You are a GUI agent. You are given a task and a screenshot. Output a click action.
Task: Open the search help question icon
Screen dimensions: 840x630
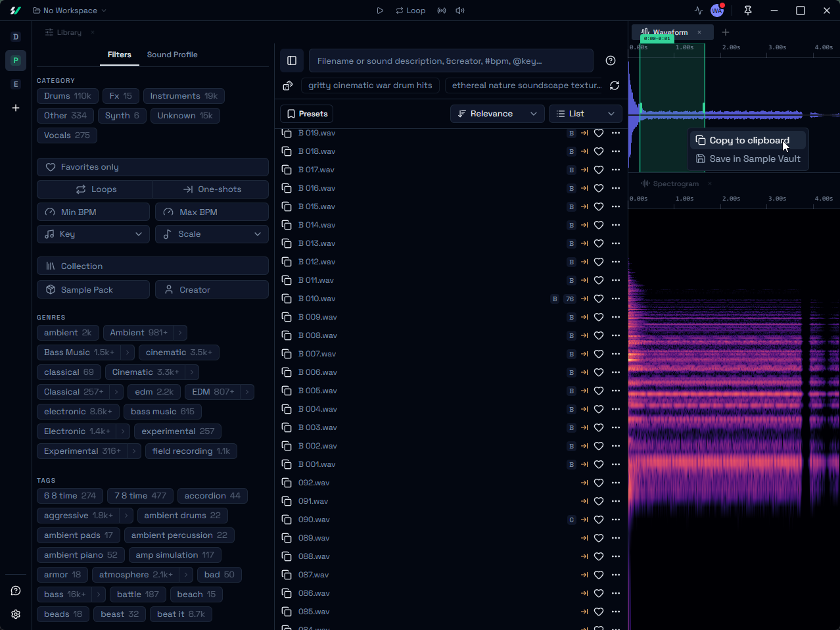(x=611, y=61)
